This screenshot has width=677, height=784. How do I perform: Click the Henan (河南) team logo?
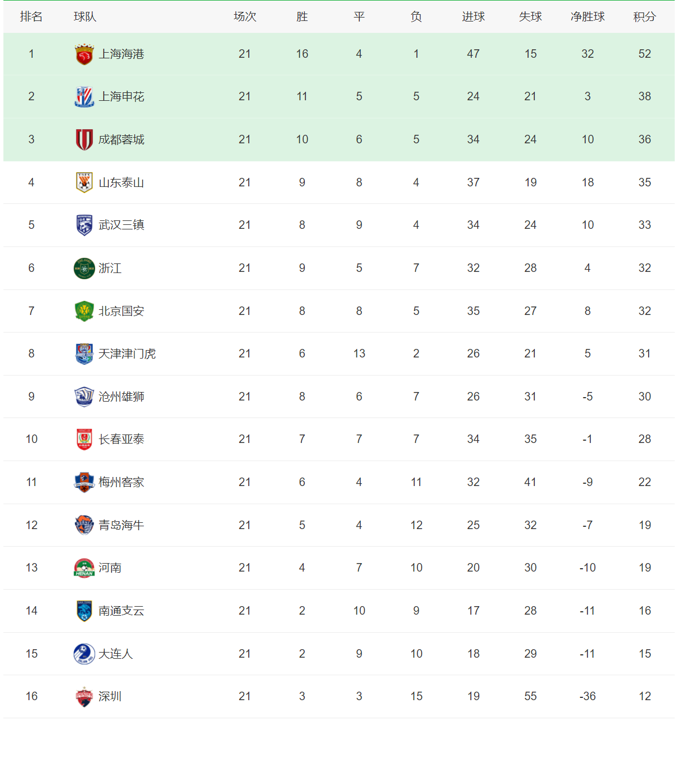84,568
